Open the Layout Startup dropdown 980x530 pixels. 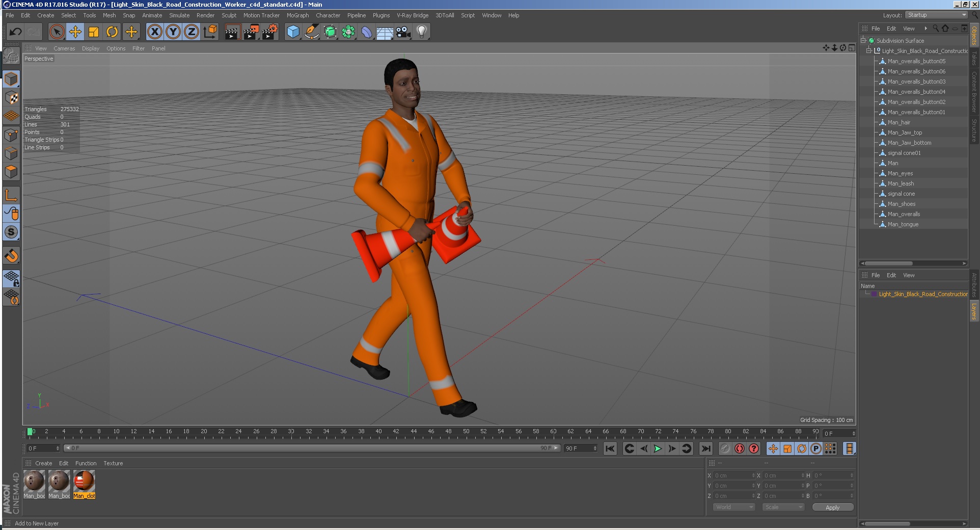pyautogui.click(x=937, y=15)
